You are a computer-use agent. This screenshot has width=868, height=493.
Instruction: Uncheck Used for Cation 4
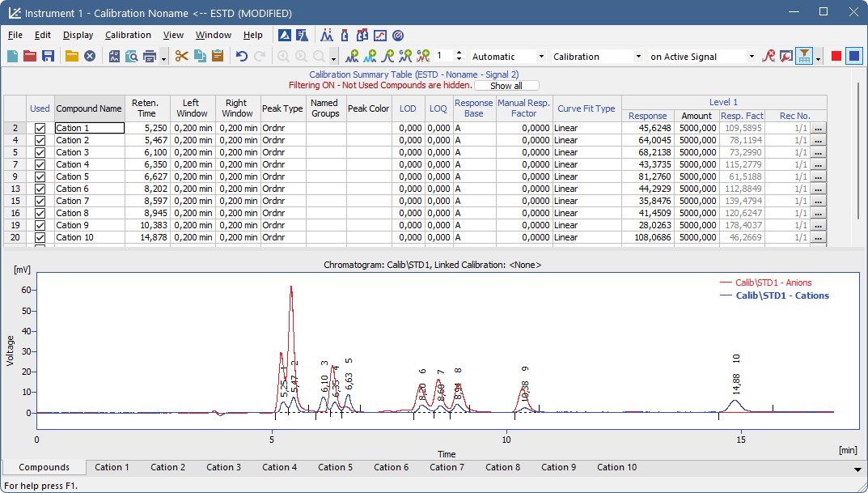(x=40, y=164)
